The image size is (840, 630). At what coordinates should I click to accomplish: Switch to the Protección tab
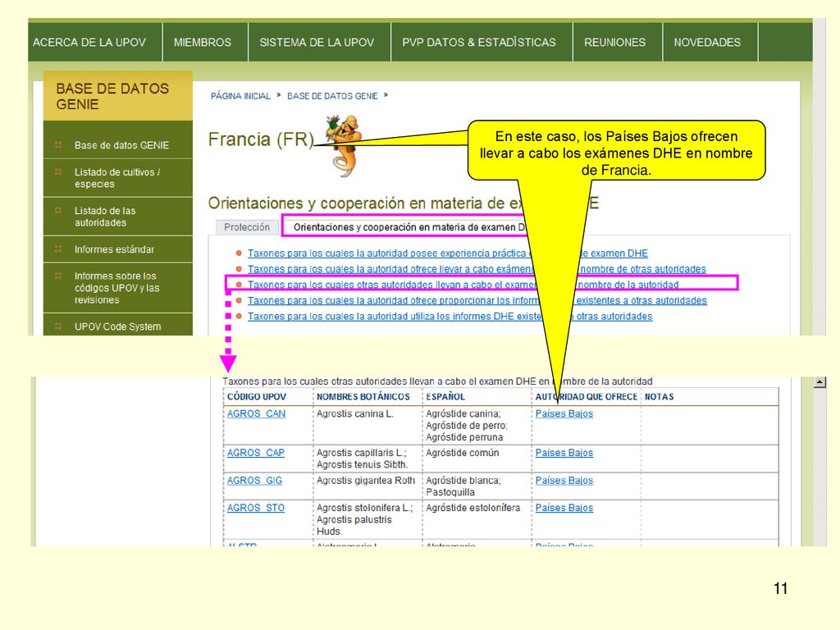[246, 227]
